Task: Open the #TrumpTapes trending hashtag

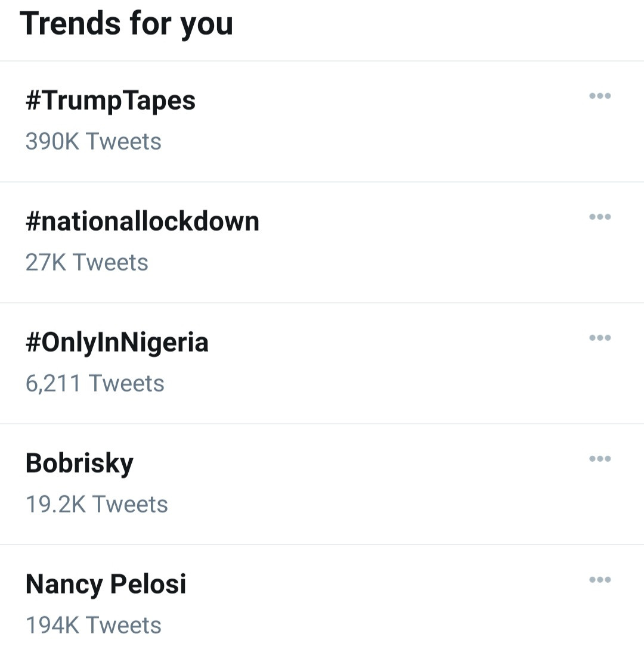Action: (111, 101)
